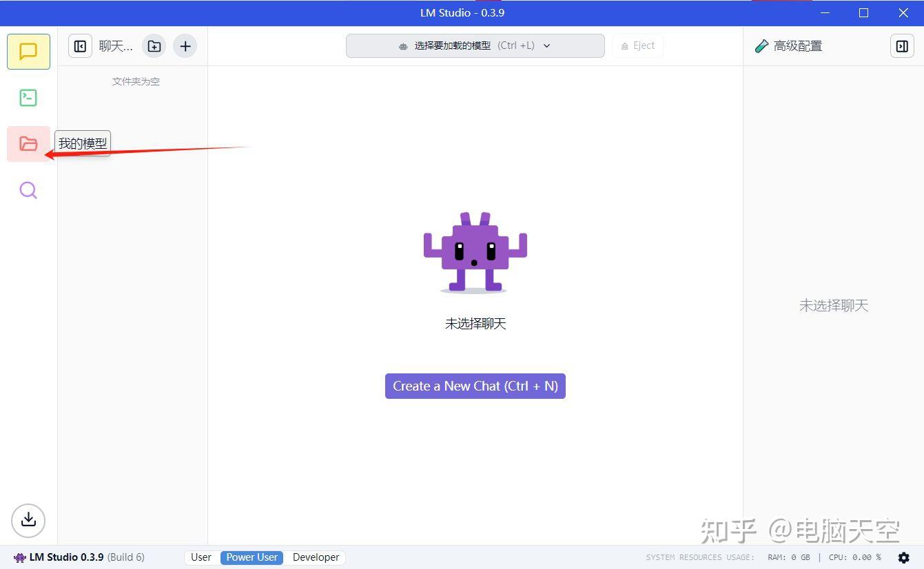924x569 pixels.
Task: Collapse the advanced configuration right panel
Action: pyautogui.click(x=902, y=46)
